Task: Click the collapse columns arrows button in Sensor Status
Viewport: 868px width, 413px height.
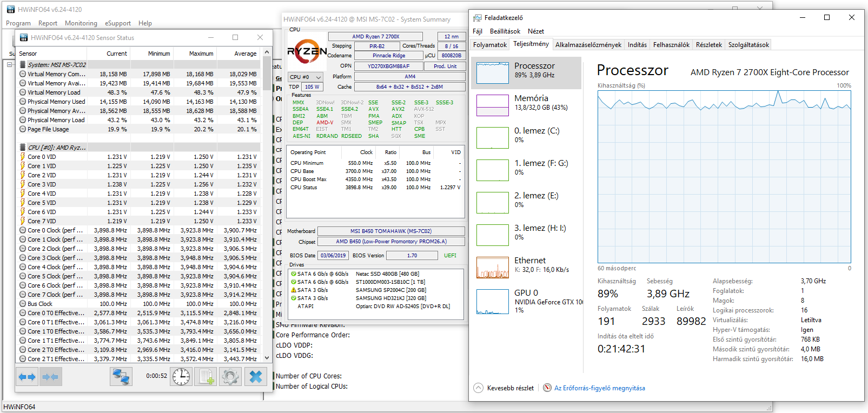Action: (x=50, y=376)
